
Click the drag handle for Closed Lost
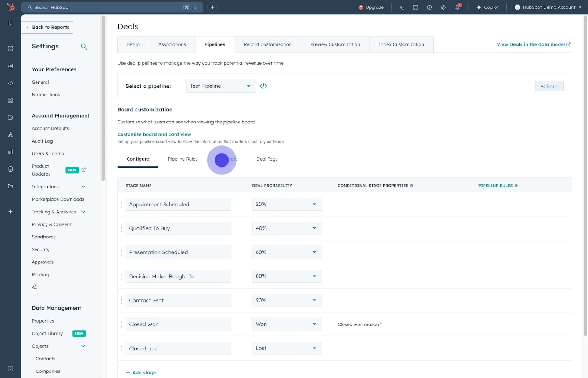click(x=121, y=349)
